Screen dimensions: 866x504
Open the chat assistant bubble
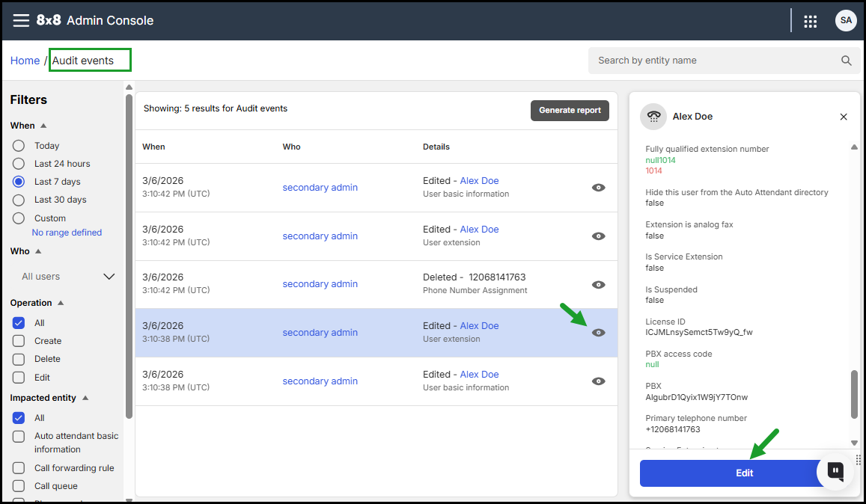pyautogui.click(x=836, y=471)
